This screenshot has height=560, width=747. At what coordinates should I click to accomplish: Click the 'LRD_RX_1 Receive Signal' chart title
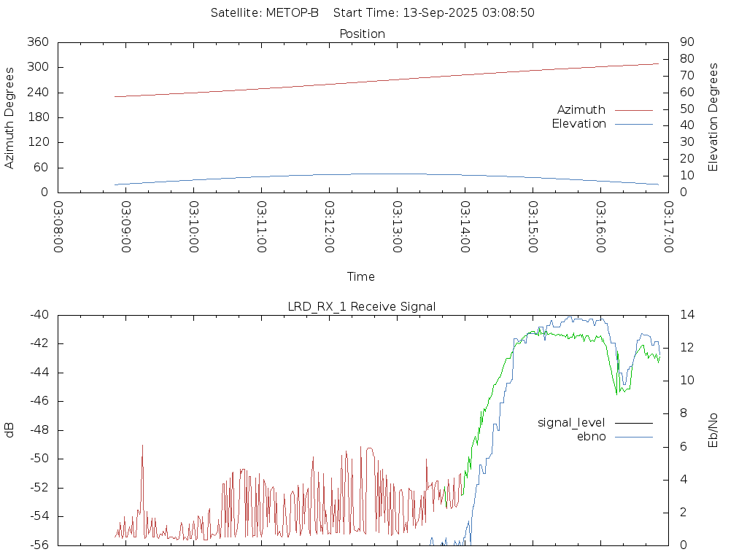point(362,307)
